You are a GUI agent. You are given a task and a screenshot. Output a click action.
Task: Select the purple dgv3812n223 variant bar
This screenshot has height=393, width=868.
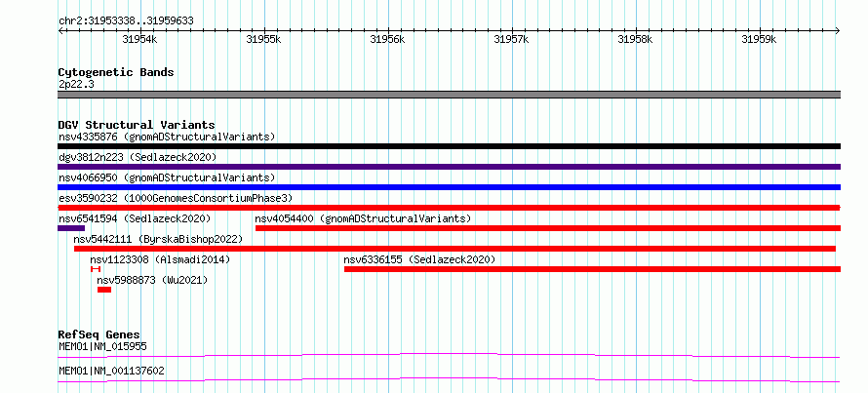(449, 167)
